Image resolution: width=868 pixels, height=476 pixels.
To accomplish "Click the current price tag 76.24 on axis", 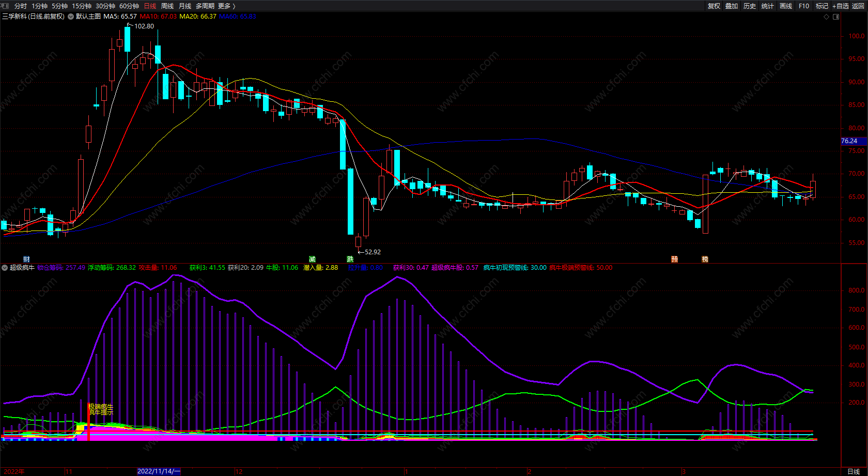I will pos(854,141).
